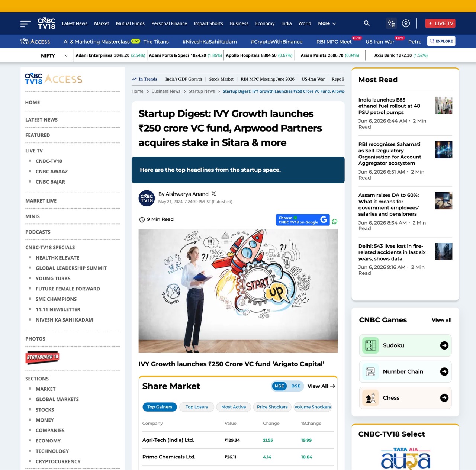
Task: Click Business News breadcrumb
Action: click(166, 91)
